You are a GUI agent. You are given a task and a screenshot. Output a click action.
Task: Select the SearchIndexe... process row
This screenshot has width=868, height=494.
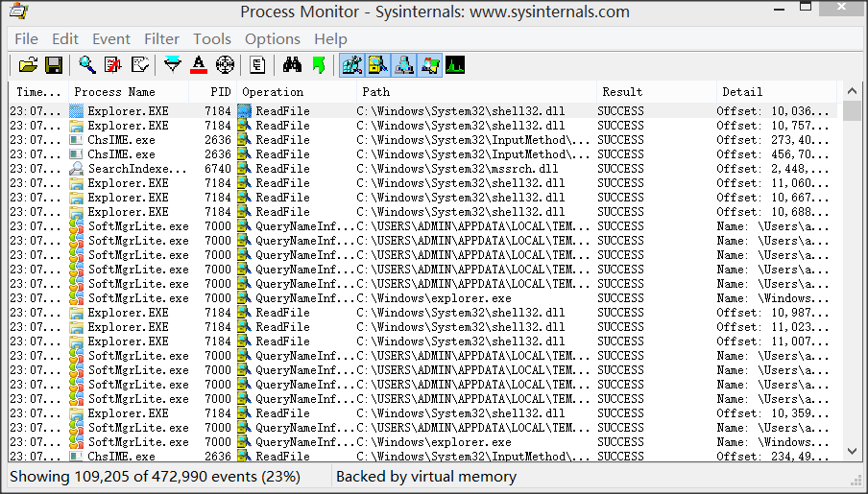422,169
